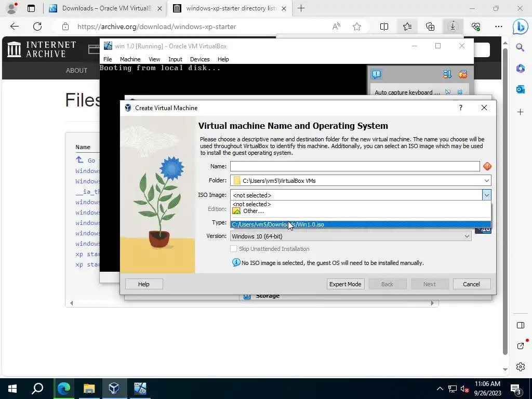Viewport: 532px width, 399px height.
Task: Click the taskbar clock
Action: point(487,389)
